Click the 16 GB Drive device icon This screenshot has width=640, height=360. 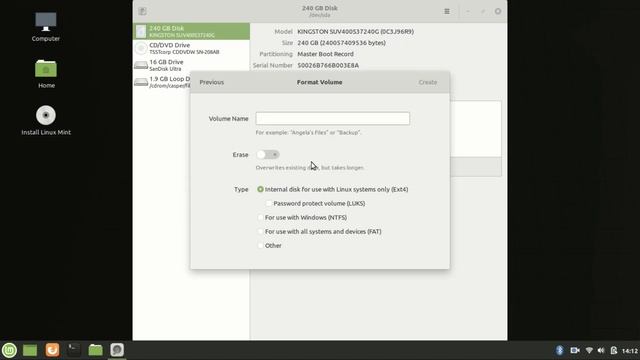141,65
